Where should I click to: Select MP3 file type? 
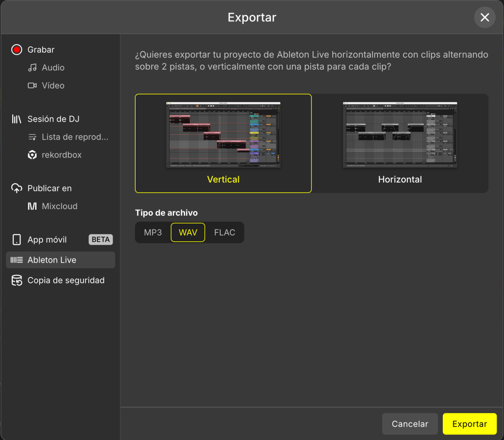[x=153, y=233]
